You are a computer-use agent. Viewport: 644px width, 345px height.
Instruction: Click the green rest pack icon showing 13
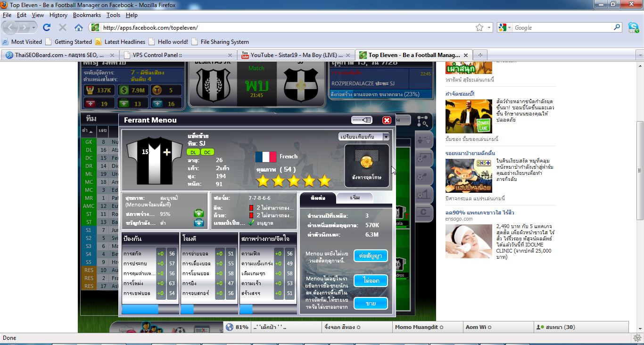(124, 103)
